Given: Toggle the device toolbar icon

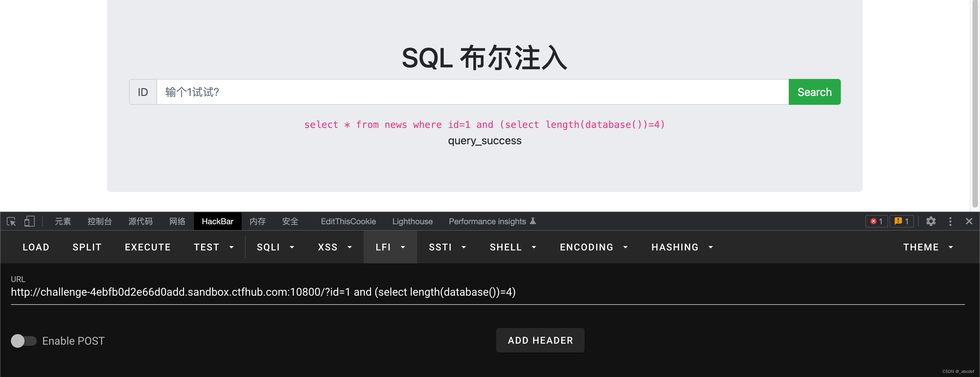Looking at the screenshot, I should pos(29,222).
